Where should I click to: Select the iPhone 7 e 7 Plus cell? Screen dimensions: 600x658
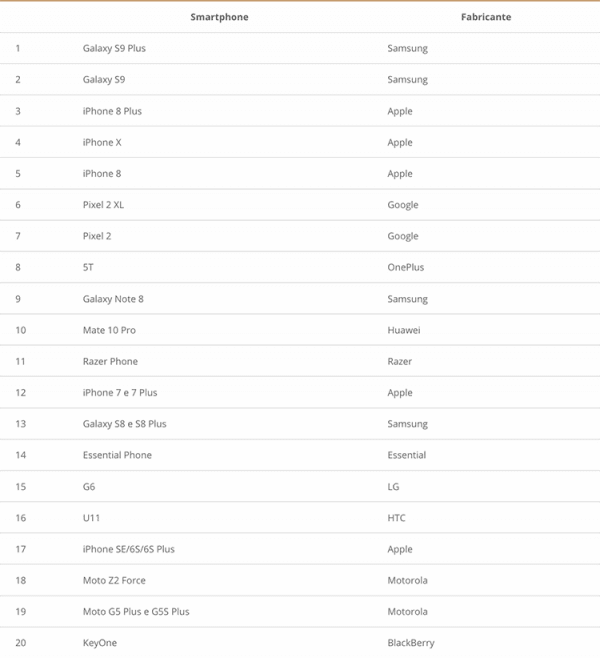[120, 393]
